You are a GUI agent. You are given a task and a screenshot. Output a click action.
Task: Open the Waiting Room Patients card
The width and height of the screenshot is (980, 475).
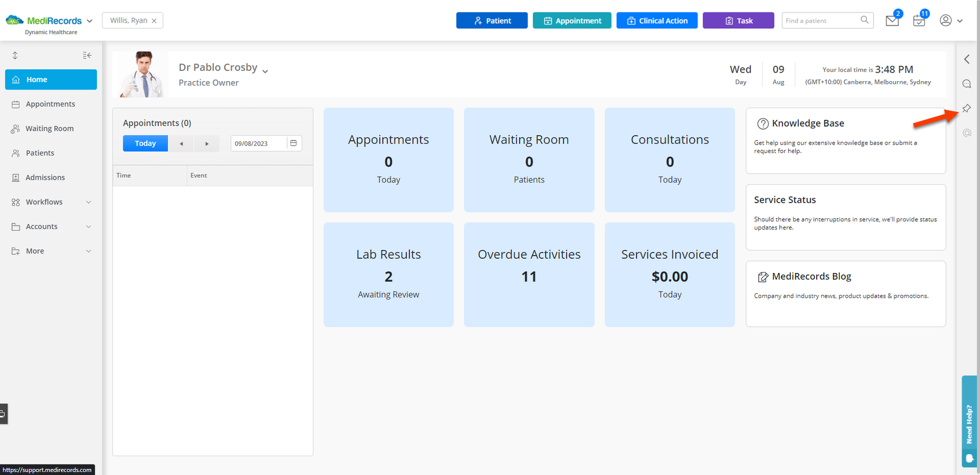coord(529,160)
